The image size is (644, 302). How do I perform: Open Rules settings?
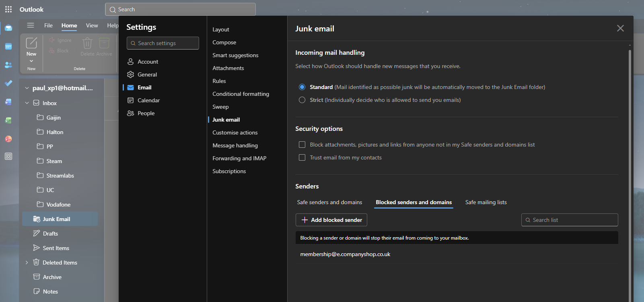coord(219,81)
